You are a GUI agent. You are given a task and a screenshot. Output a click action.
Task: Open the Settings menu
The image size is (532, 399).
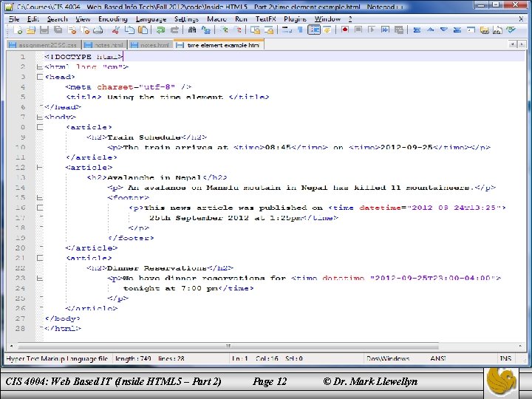(186, 19)
